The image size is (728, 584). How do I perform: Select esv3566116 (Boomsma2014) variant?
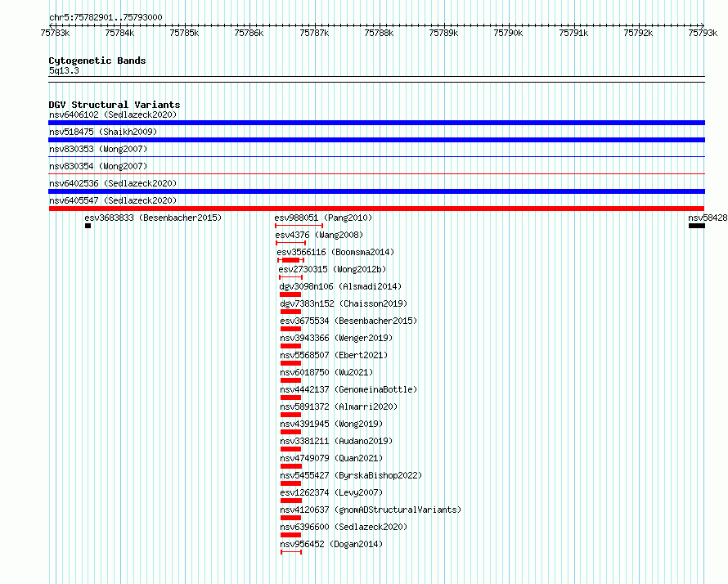[x=335, y=252]
